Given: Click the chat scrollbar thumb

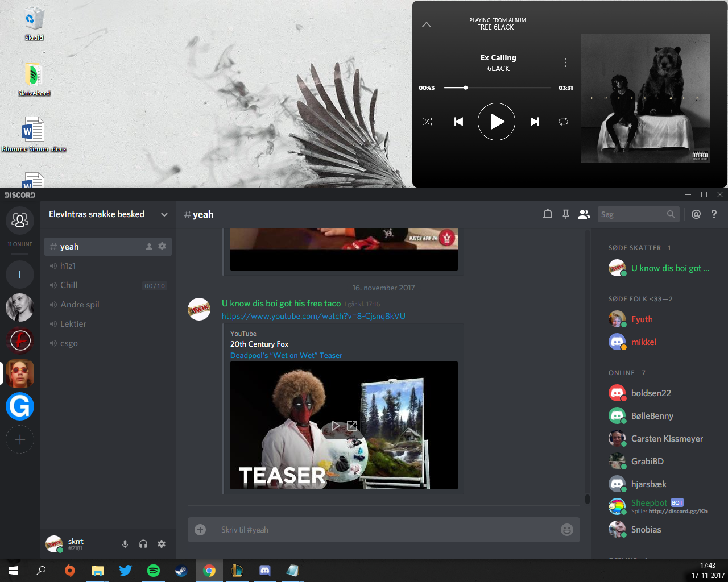Looking at the screenshot, I should [588, 499].
